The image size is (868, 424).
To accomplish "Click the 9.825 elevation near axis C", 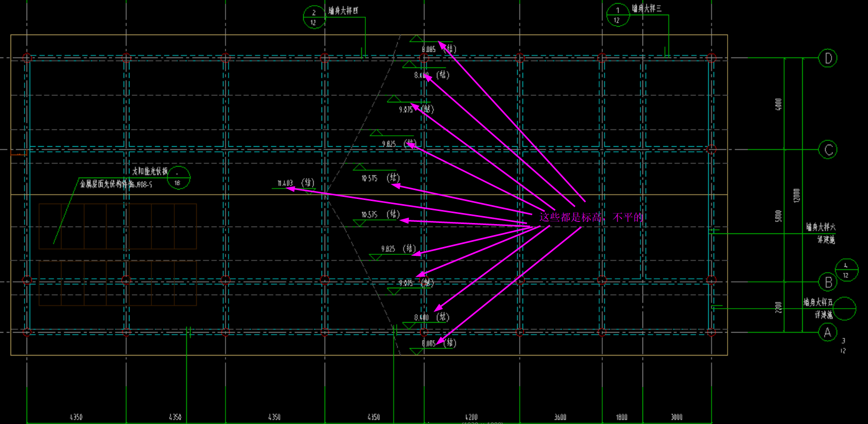I will pos(388,144).
